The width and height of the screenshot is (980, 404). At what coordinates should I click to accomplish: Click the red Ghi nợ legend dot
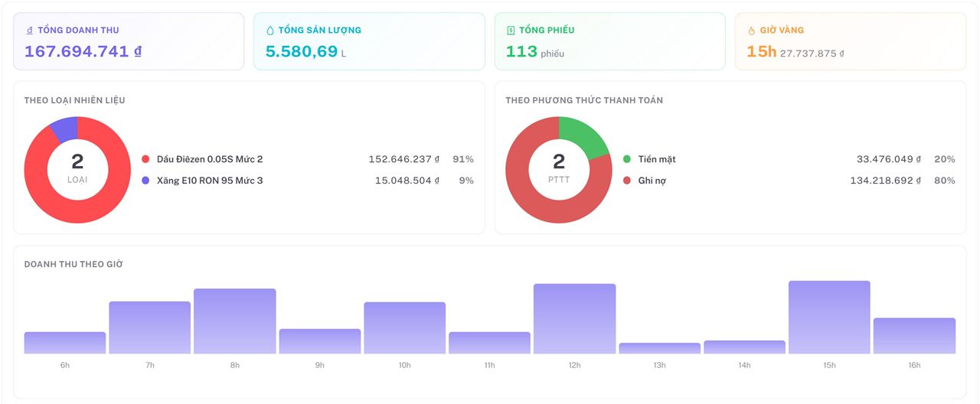click(627, 181)
